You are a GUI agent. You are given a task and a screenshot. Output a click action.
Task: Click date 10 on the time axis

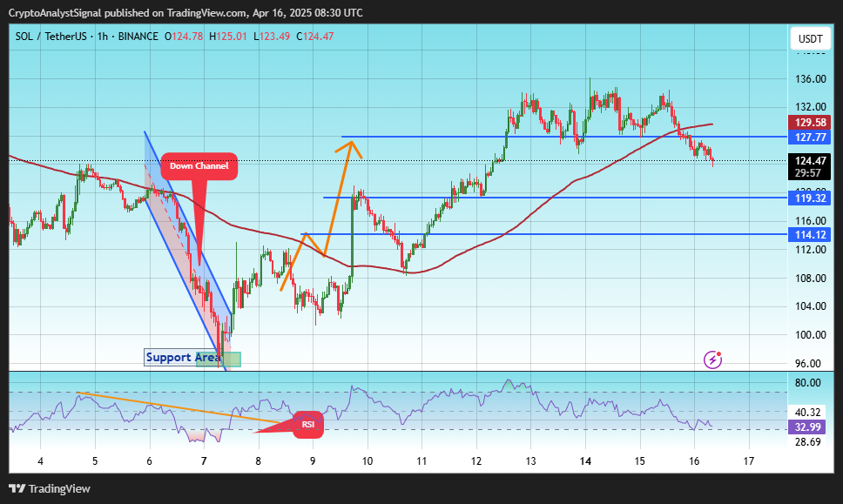[x=368, y=461]
